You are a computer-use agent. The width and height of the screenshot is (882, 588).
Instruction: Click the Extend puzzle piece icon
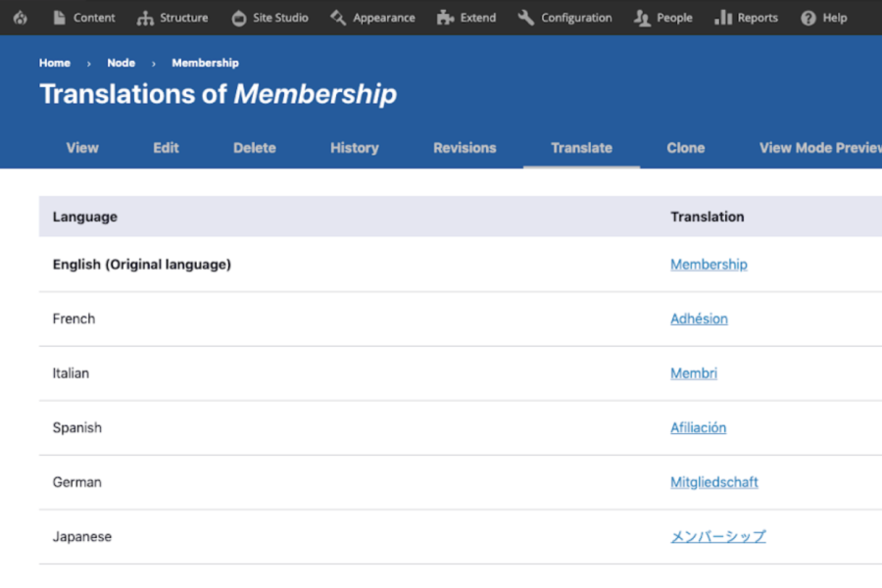coord(446,18)
